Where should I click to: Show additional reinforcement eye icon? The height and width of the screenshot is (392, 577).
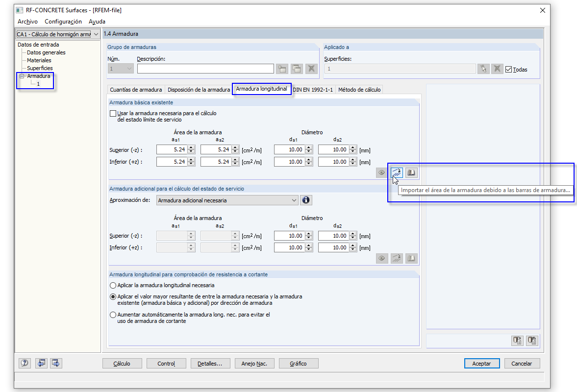[x=381, y=258]
